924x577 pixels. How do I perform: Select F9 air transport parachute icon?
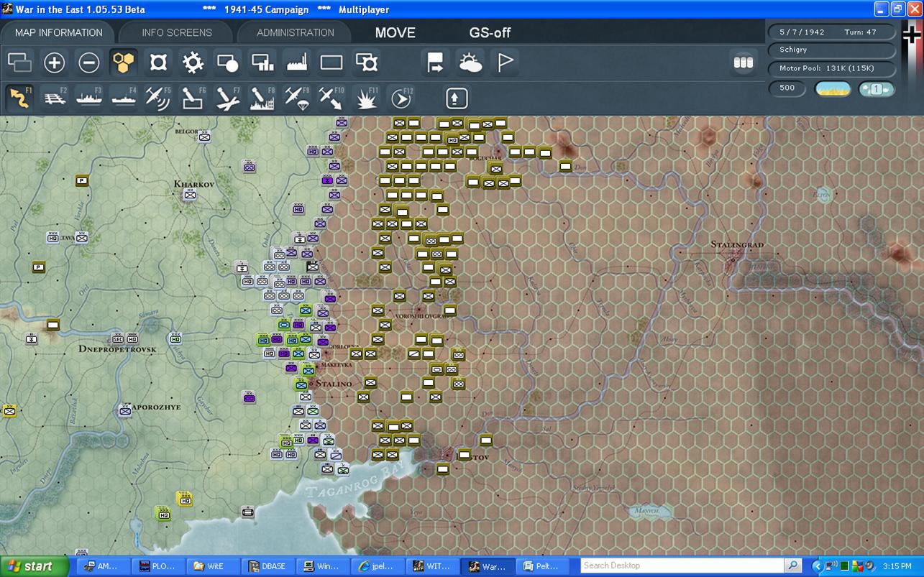[296, 98]
